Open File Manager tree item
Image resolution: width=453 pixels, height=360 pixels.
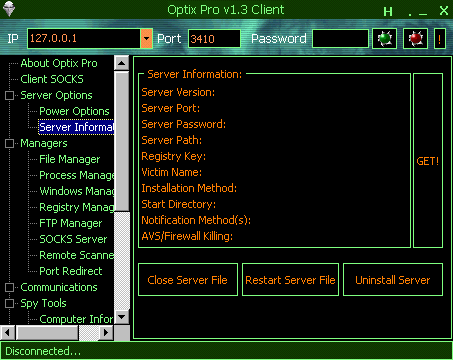pos(70,159)
